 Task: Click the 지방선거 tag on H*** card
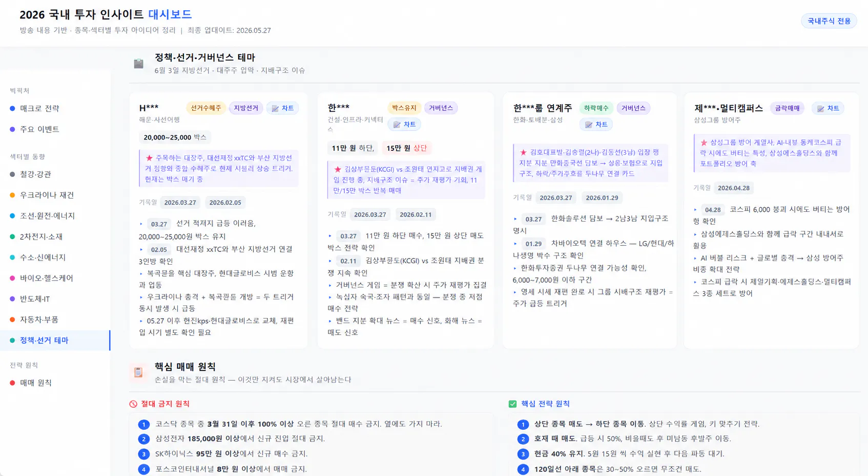(246, 108)
